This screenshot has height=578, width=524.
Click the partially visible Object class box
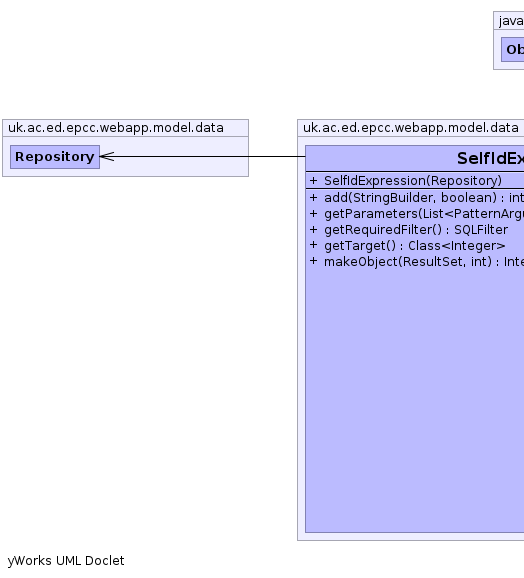[513, 49]
